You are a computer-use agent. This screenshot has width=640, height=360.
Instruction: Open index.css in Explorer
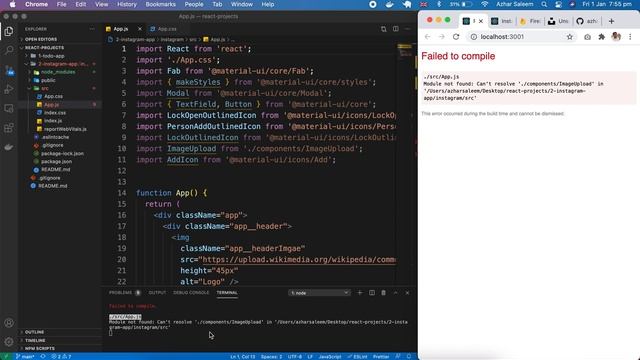click(55, 113)
